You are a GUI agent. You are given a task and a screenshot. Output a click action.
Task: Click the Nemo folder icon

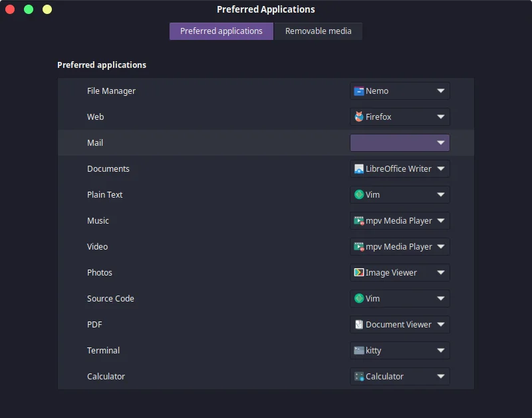click(x=358, y=91)
